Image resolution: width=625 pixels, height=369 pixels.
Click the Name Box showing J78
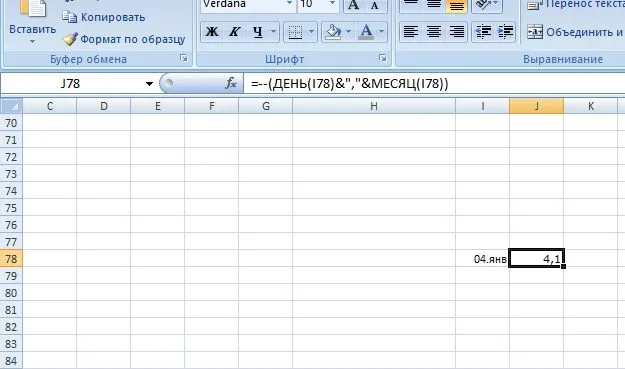[x=70, y=84]
